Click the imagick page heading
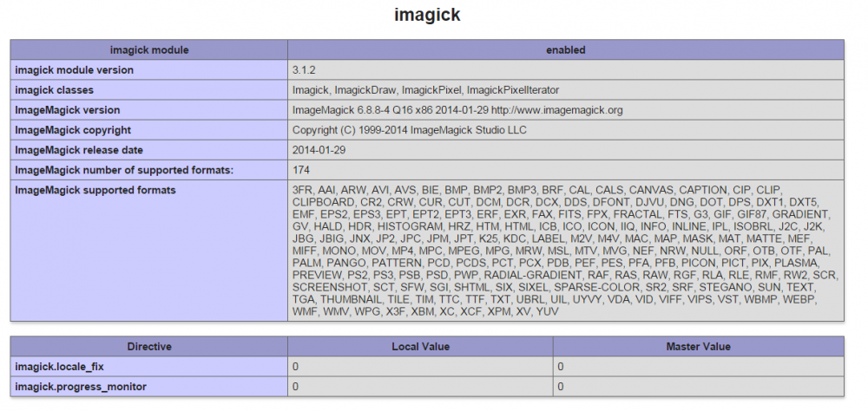Image resolution: width=868 pixels, height=411 pixels. click(426, 16)
